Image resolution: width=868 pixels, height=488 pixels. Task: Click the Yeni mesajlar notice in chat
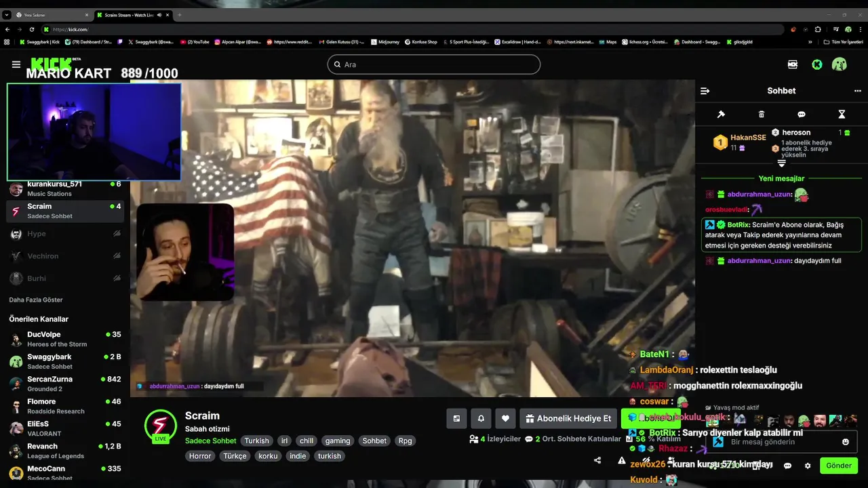click(x=781, y=178)
